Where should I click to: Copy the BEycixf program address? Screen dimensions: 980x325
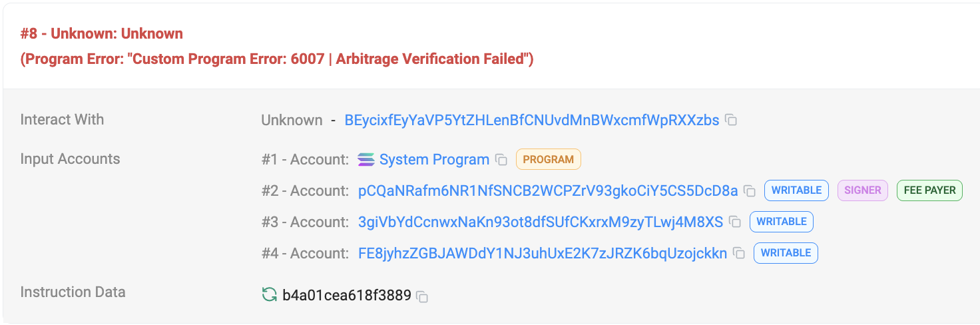coord(731,121)
